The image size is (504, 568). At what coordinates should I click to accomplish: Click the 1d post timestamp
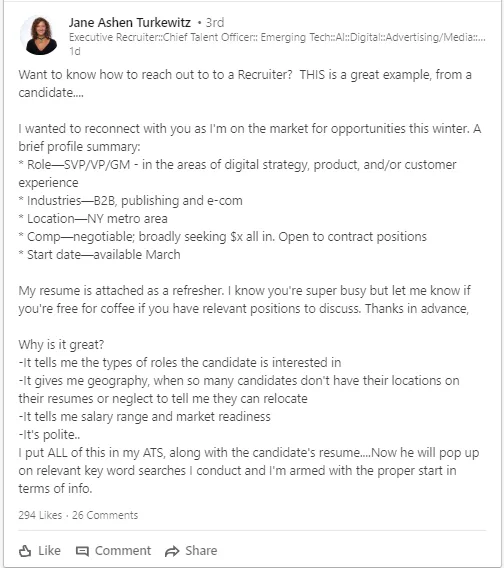click(x=75, y=51)
